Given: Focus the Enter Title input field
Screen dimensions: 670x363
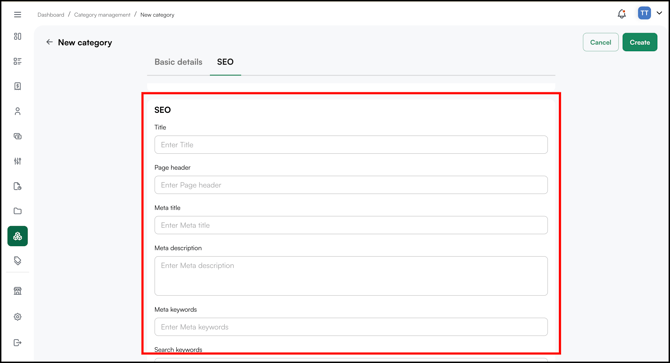Looking at the screenshot, I should tap(351, 145).
